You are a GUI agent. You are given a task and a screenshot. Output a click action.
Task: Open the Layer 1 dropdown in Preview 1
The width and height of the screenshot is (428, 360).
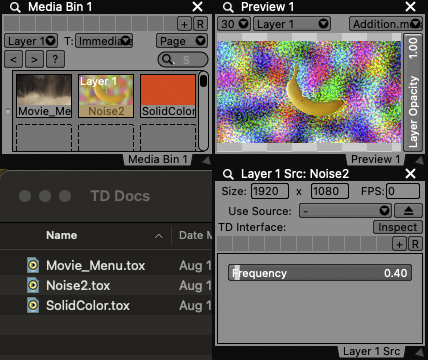[292, 24]
